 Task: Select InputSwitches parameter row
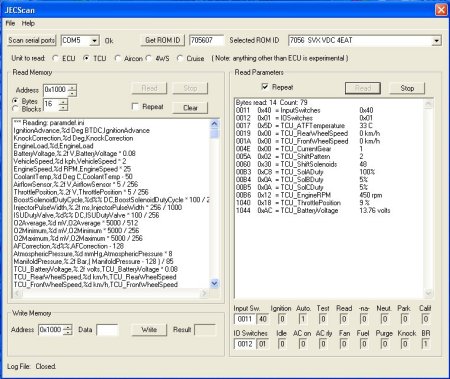click(x=305, y=110)
